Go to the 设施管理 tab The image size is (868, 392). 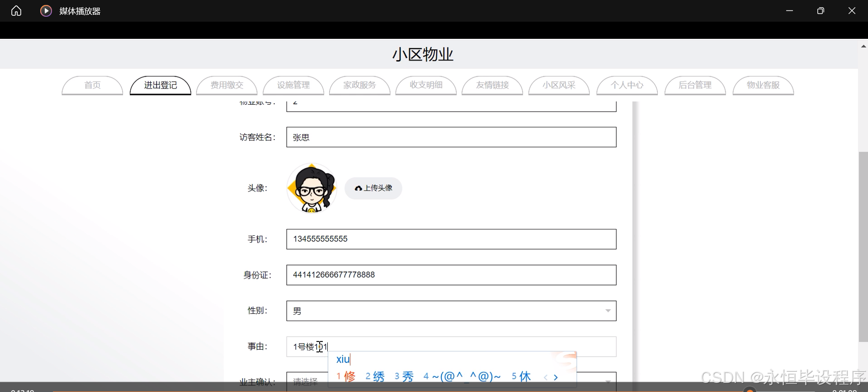(293, 85)
